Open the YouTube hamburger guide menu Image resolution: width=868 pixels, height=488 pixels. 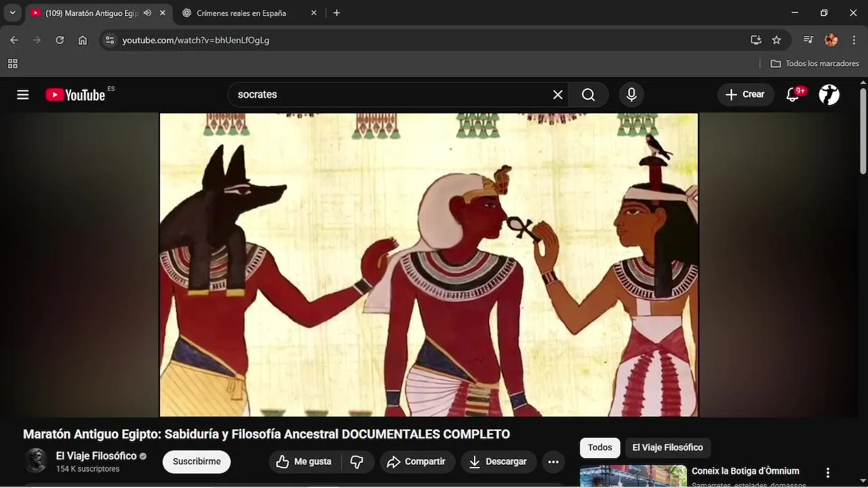[x=23, y=95]
